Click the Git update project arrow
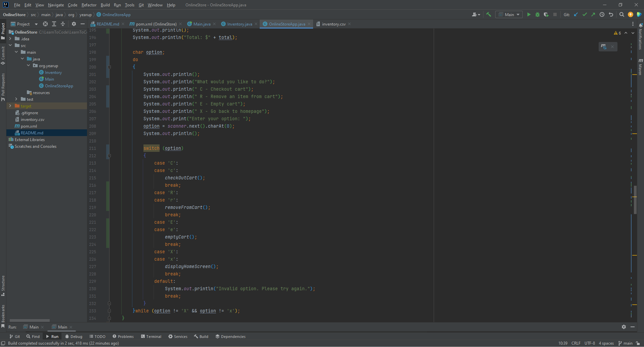Viewport: 644px width, 347px height. [x=576, y=14]
